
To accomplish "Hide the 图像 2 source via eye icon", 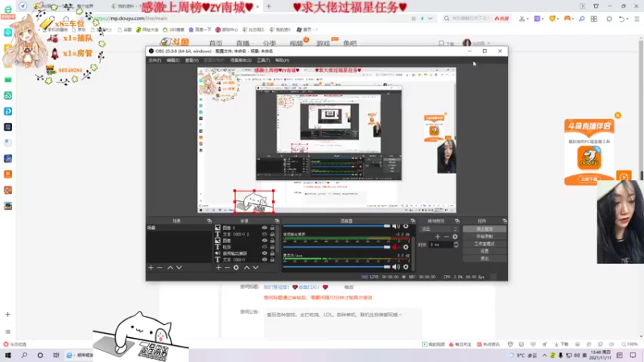I will point(265,228).
